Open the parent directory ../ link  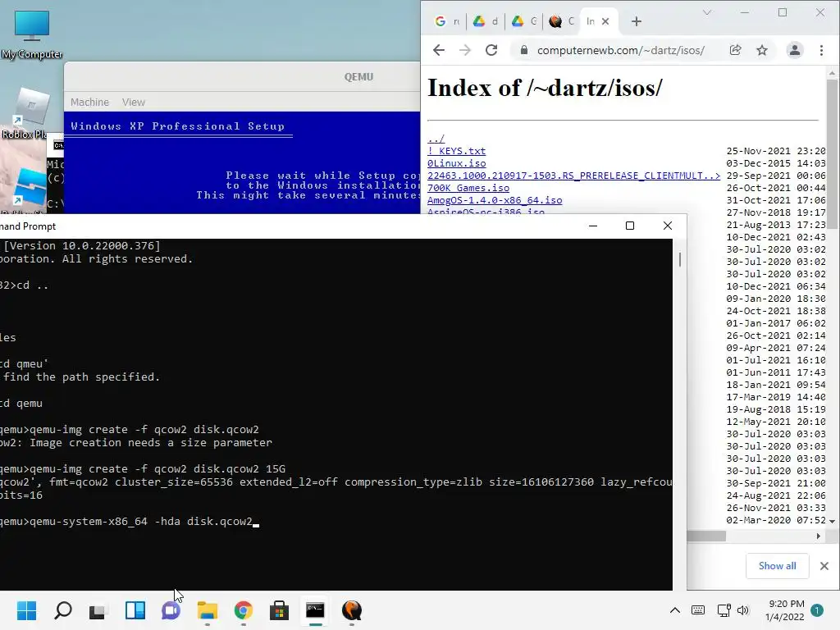[436, 139]
